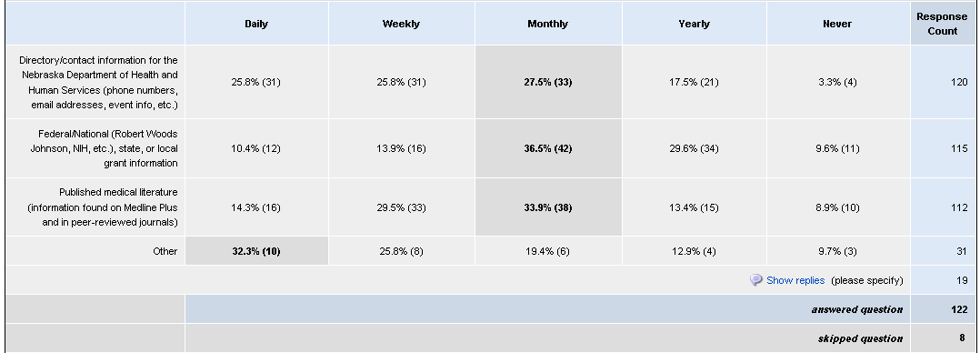Viewport: 980px width, 353px height.
Task: Select the highlighted 27.5% (33) Monthly cell
Action: point(548,82)
